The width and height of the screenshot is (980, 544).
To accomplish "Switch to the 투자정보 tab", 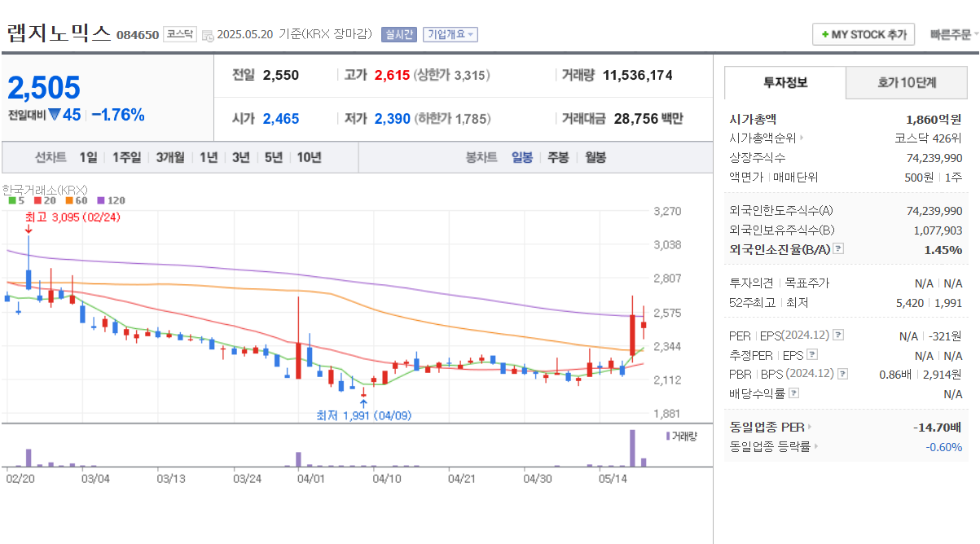I will (785, 82).
